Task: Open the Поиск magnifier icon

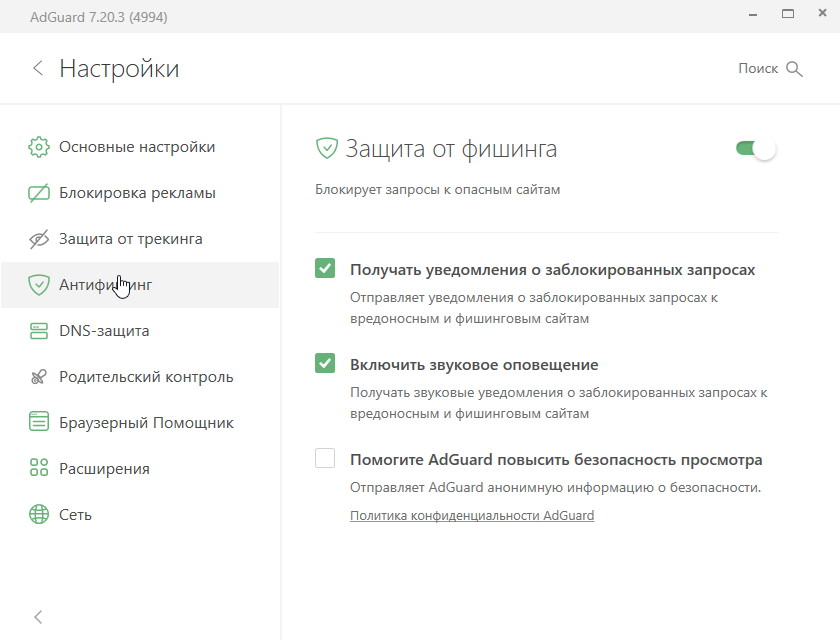Action: pos(794,69)
